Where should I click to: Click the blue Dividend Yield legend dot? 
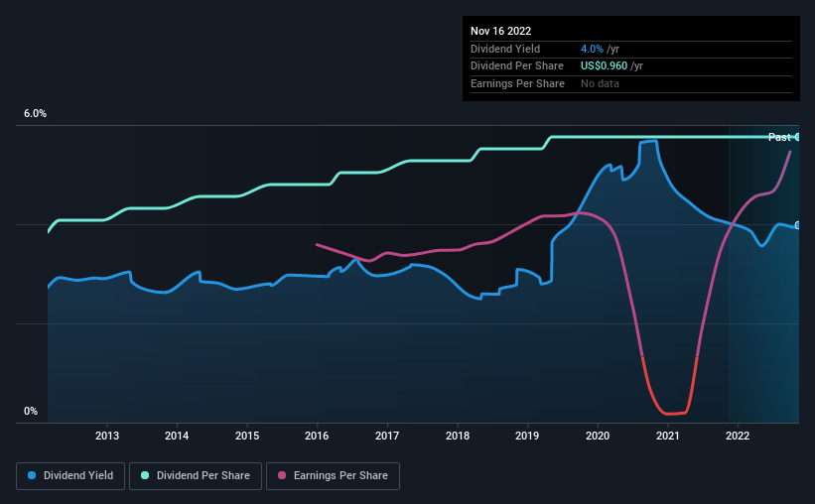32,475
